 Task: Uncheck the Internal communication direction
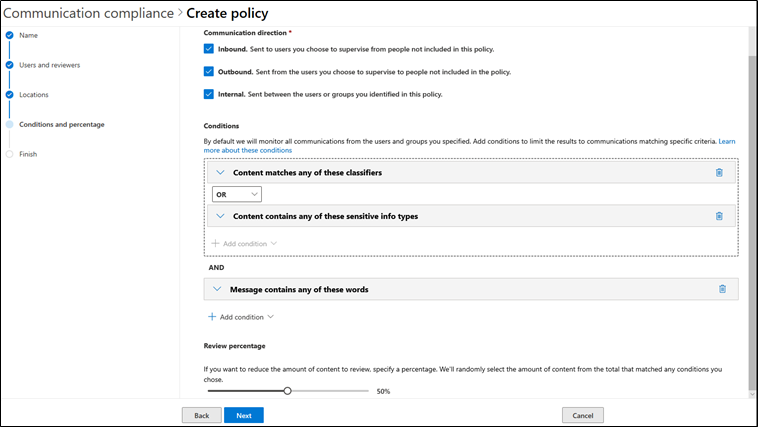pos(208,94)
